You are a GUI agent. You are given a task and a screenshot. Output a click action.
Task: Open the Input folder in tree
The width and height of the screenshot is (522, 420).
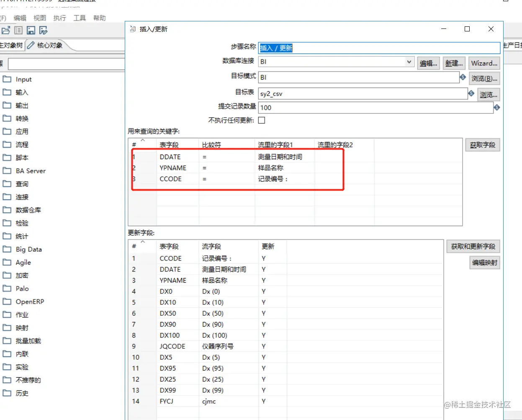[7, 79]
